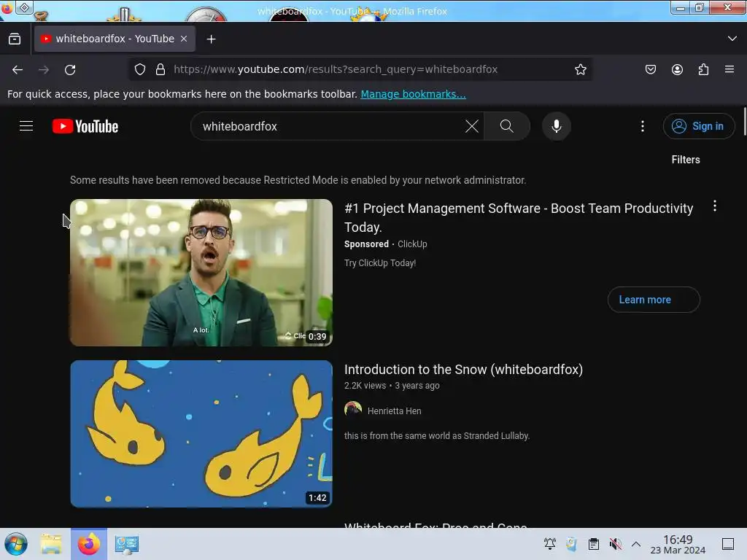747x560 pixels.
Task: Open Firefox extensions puzzle icon
Action: [703, 69]
